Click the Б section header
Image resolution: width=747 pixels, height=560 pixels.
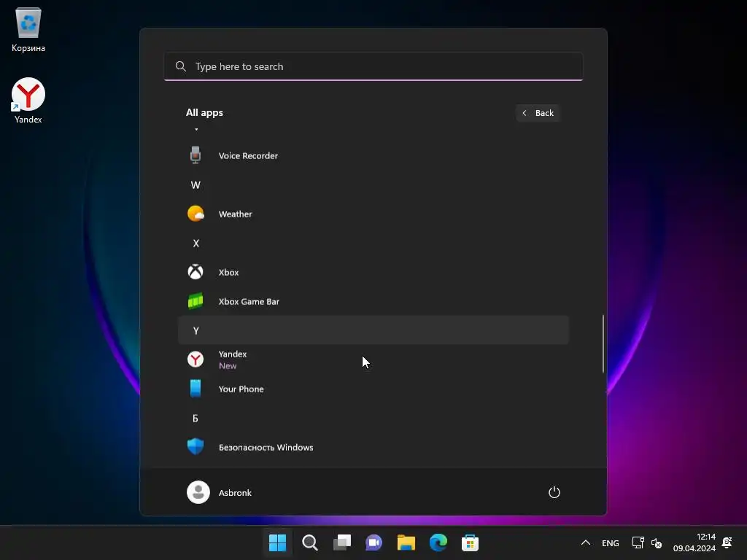pos(196,418)
